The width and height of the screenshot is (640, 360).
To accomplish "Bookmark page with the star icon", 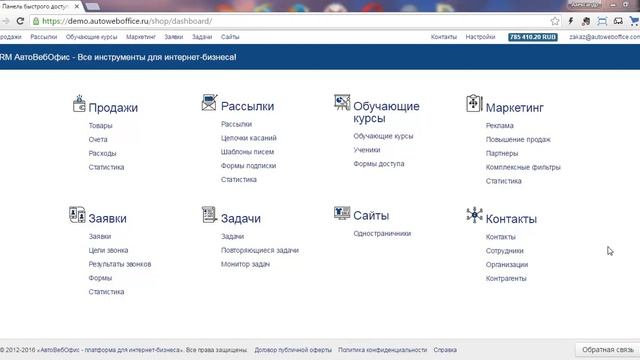I will 554,21.
